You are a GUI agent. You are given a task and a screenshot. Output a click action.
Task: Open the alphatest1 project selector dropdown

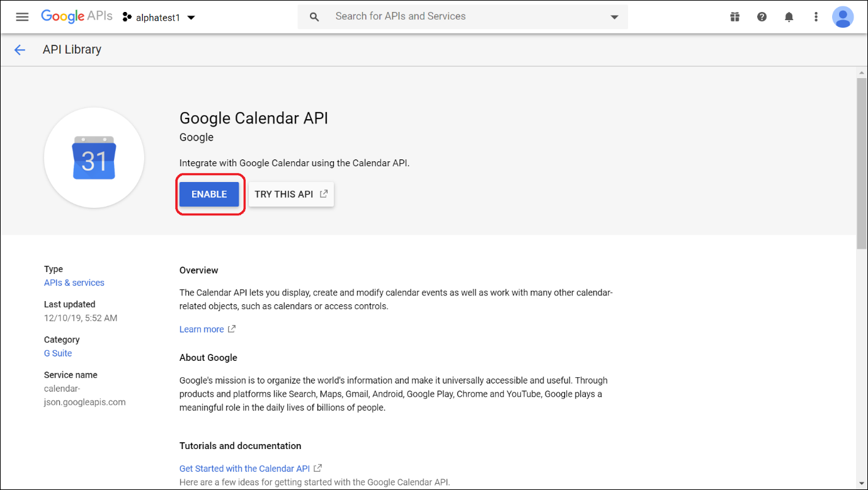(159, 18)
